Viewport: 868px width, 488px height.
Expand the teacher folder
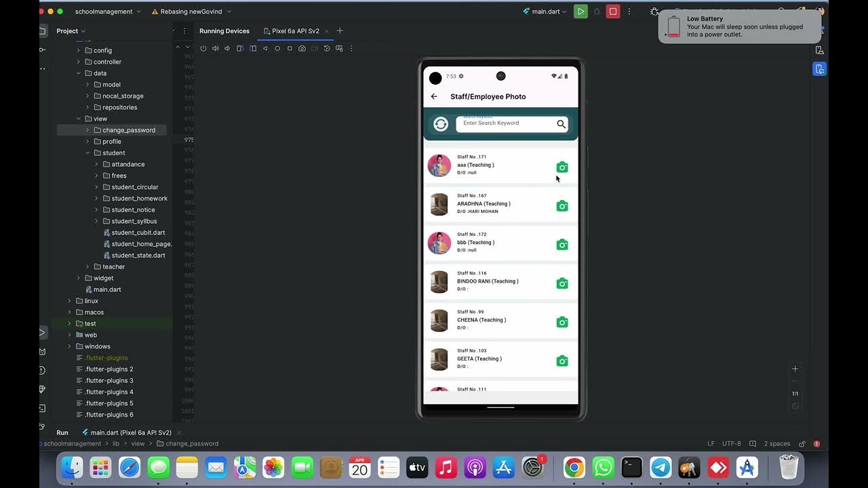tap(87, 267)
